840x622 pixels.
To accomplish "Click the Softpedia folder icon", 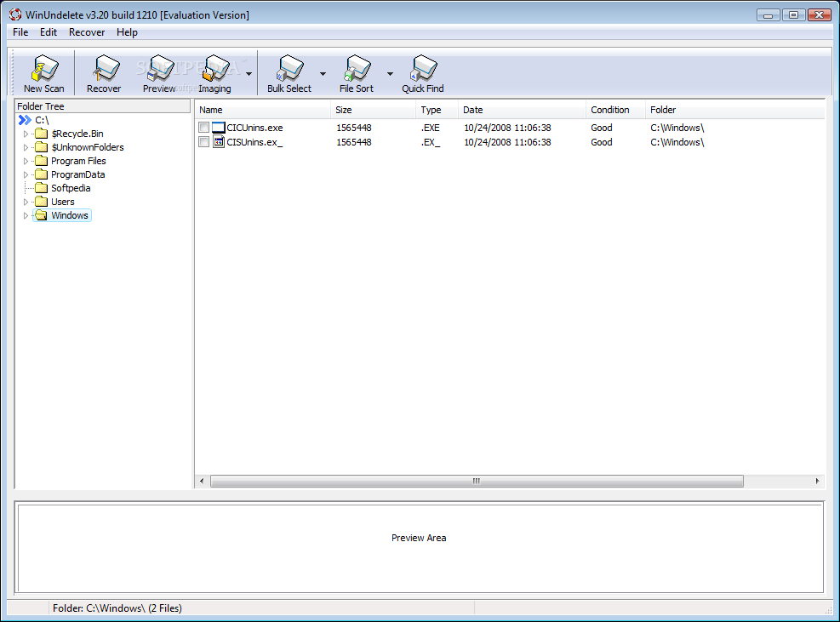I will [41, 188].
